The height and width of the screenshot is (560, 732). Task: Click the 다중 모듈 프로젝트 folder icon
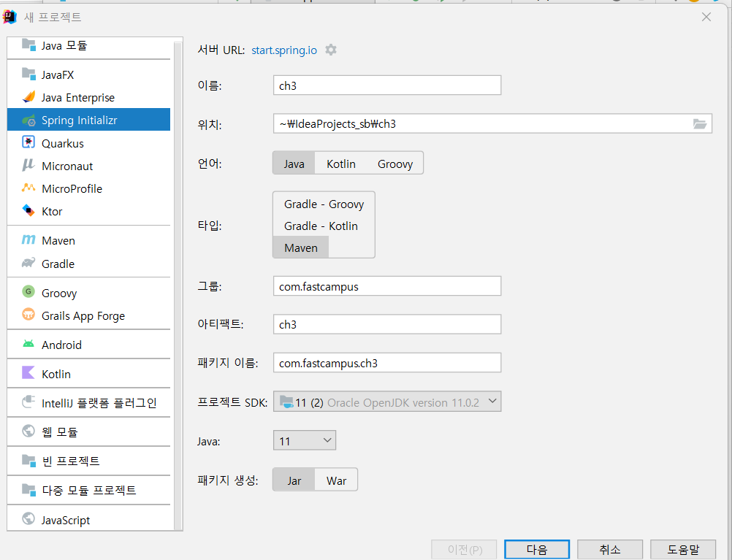[x=28, y=489]
